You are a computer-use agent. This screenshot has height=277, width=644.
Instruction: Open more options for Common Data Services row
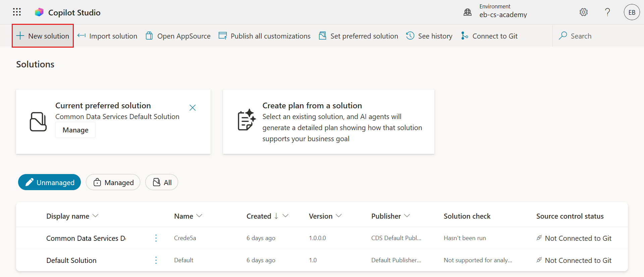(x=156, y=238)
